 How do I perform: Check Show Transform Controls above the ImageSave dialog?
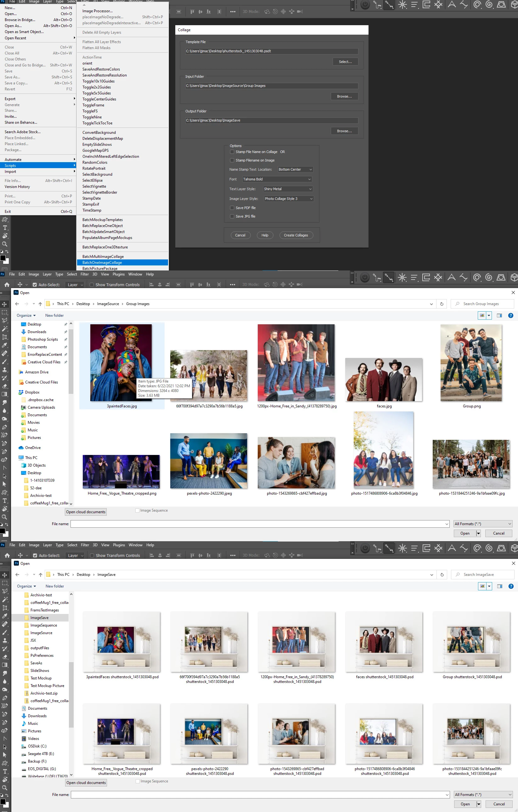[x=92, y=555]
